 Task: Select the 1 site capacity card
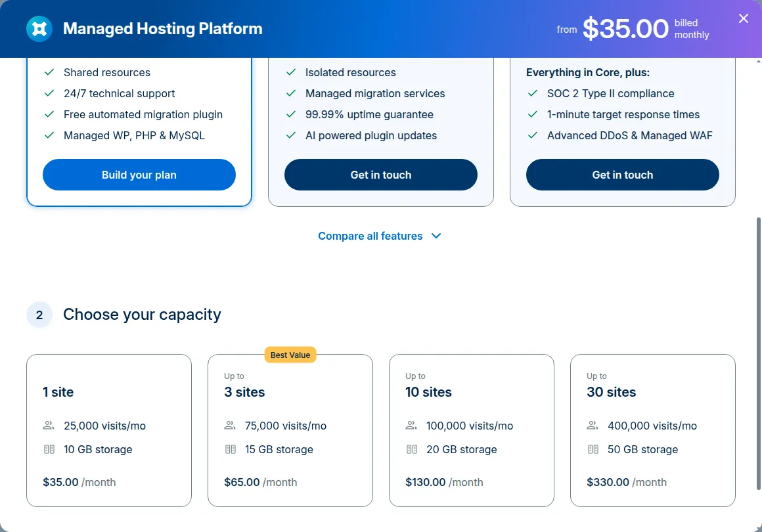(109, 430)
